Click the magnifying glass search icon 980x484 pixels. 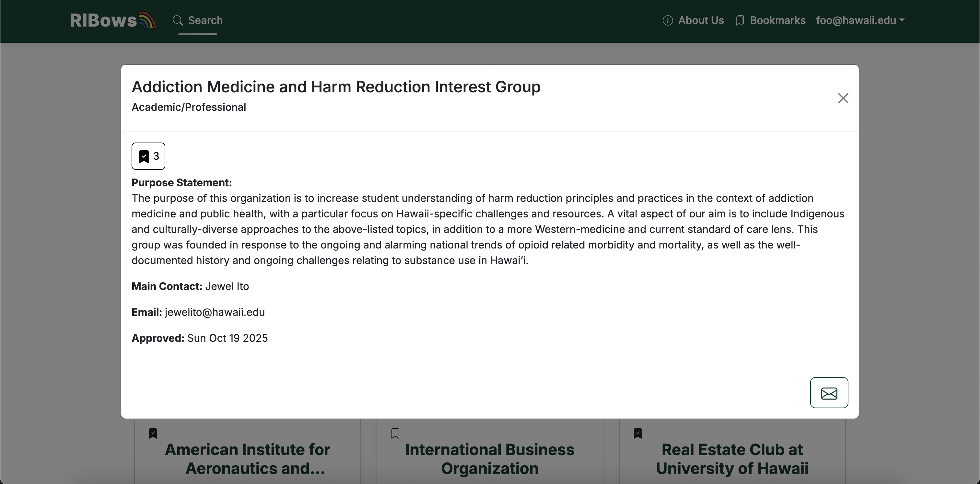178,20
